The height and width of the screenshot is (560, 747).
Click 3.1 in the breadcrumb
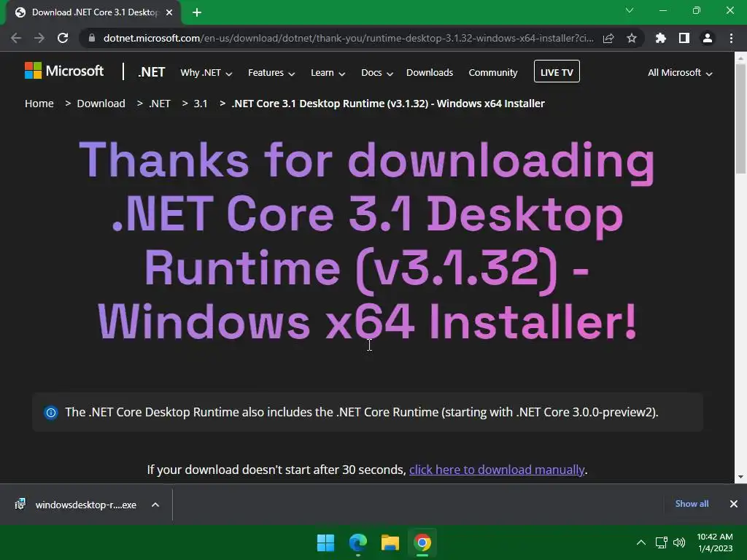coord(201,104)
